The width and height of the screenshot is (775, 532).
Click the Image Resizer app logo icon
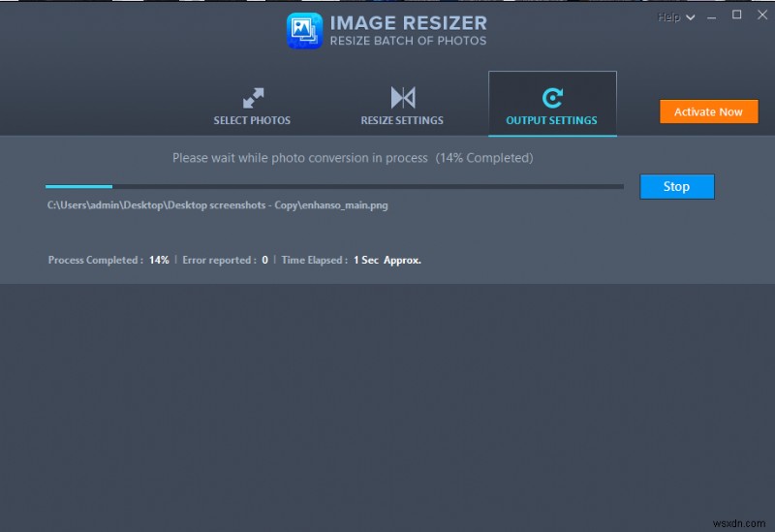[x=304, y=31]
